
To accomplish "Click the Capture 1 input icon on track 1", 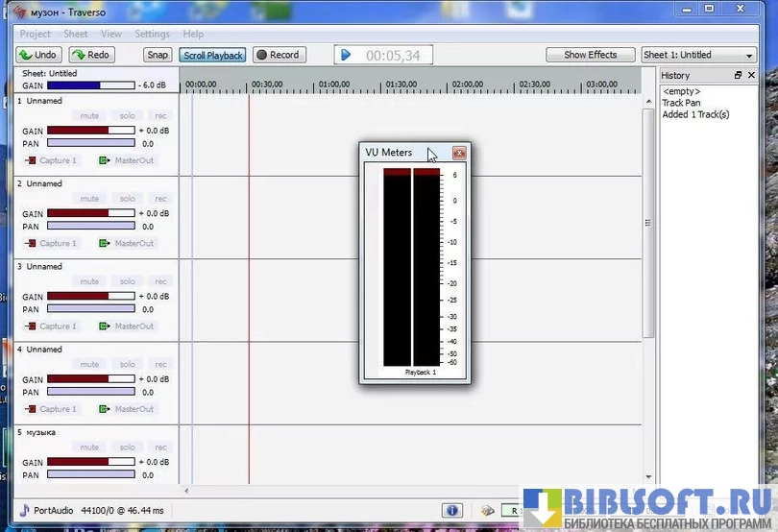I will (31, 161).
